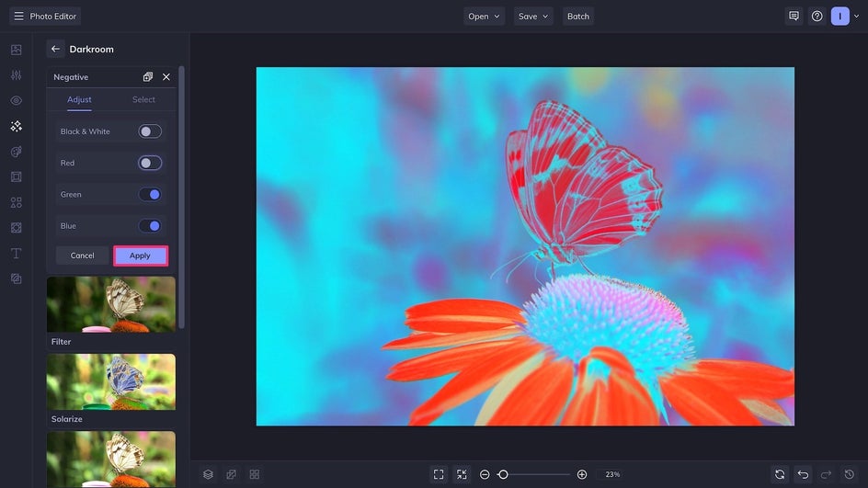The width and height of the screenshot is (868, 488).
Task: Expand the Open dropdown
Action: click(x=484, y=16)
